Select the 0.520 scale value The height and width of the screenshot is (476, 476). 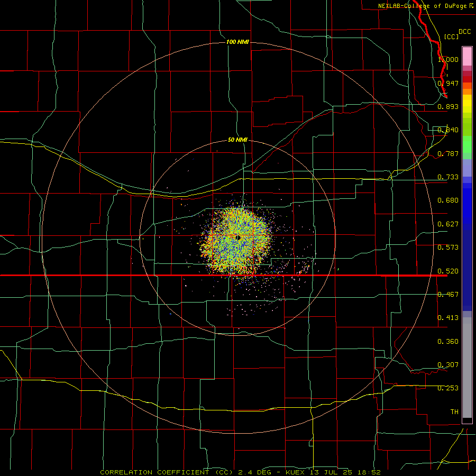pyautogui.click(x=448, y=271)
